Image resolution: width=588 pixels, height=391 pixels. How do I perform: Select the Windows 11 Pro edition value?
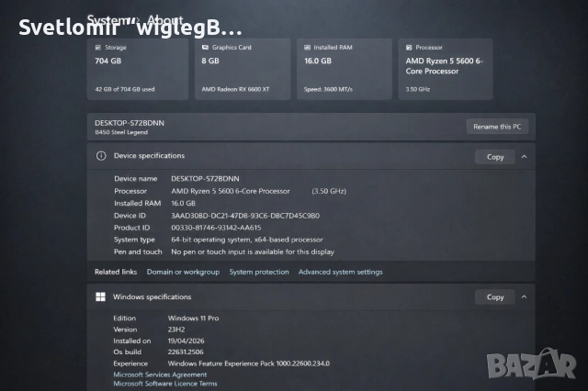click(x=193, y=318)
